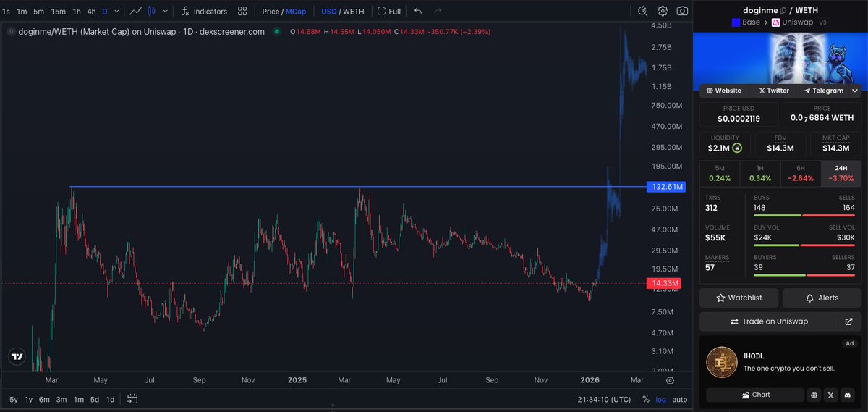Open time axis settings gear
Viewport: 868px width, 412px height.
pos(670,379)
